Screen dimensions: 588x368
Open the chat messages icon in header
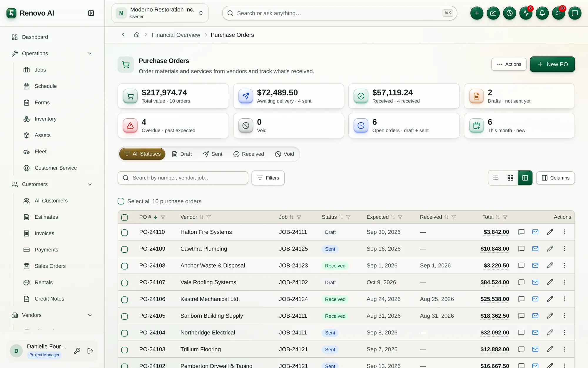pos(575,13)
